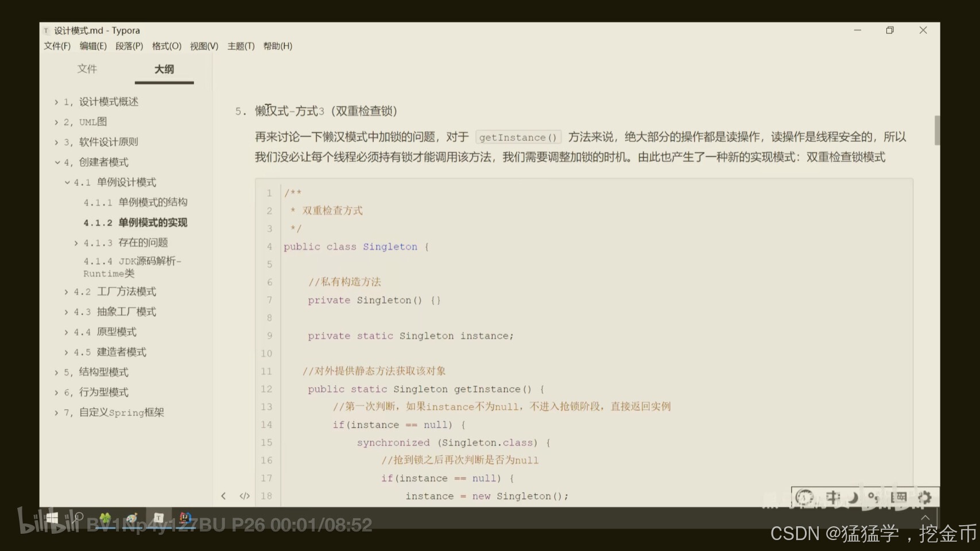Screen dimensions: 980x551
Task: Collapse the 4, 创建者模式 outline node
Action: point(57,162)
